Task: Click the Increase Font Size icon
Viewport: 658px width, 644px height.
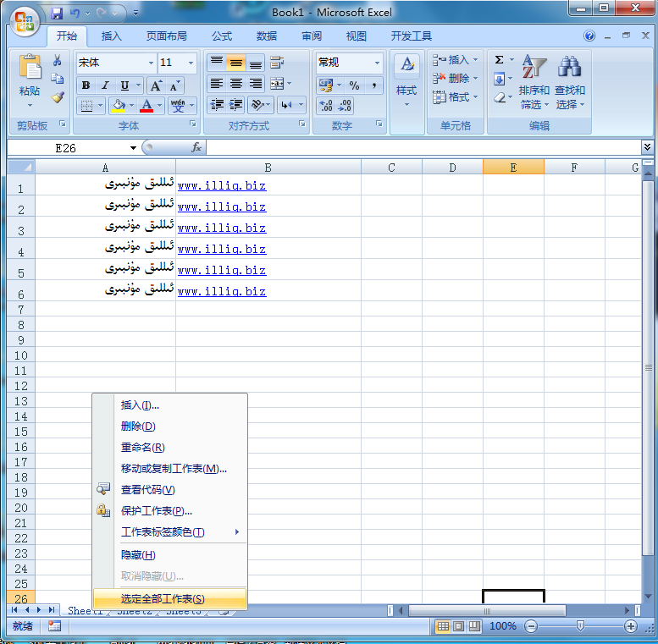Action: pos(156,85)
